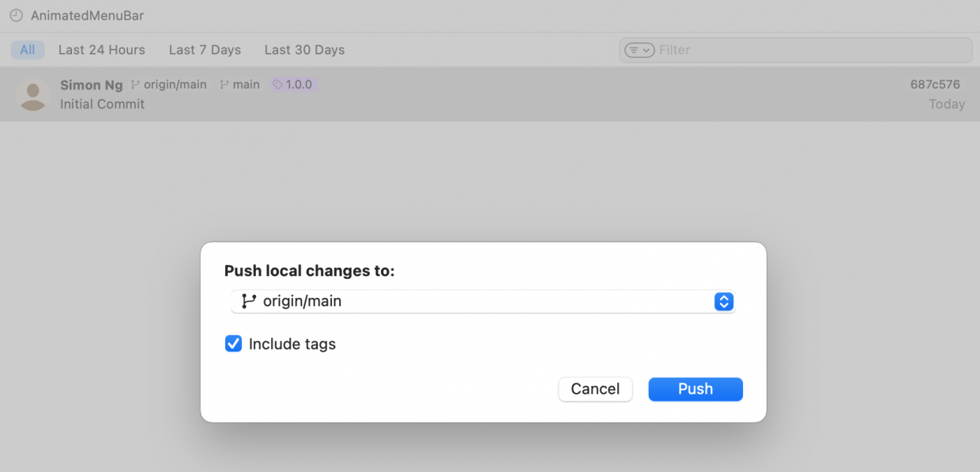
Task: Expand the origin/main push destination dropdown
Action: pyautogui.click(x=482, y=301)
